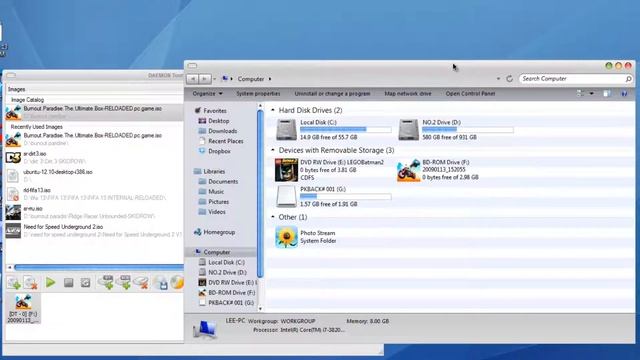The width and height of the screenshot is (640, 360).
Task: Collapse Other group
Action: pos(273,217)
